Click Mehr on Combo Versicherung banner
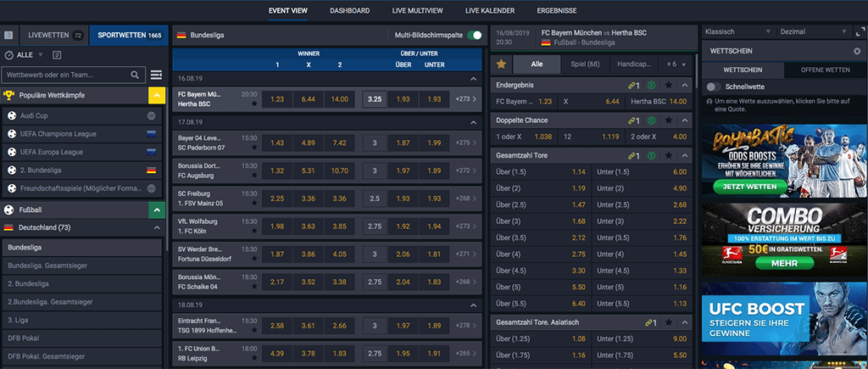The width and height of the screenshot is (868, 369). pos(784,263)
